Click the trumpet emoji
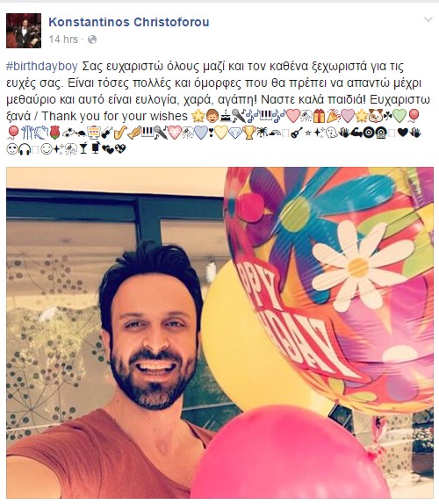Screen dimensions: 439x504 134,133
